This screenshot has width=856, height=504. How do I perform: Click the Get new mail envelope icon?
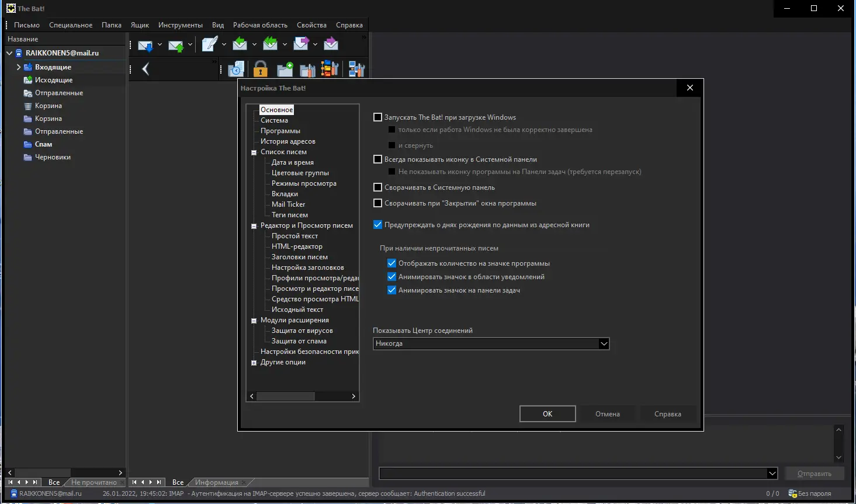(x=145, y=45)
